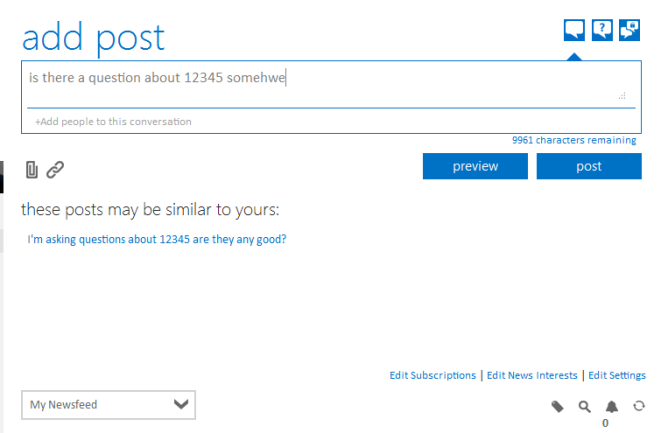Open notifications bell icon
Viewport: 668px width, 433px height.
pyautogui.click(x=612, y=406)
